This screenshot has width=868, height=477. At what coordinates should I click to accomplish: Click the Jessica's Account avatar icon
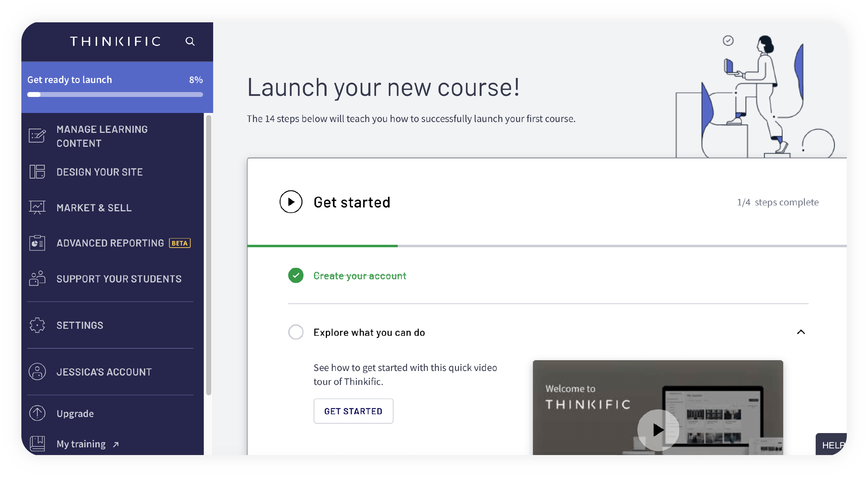37,372
